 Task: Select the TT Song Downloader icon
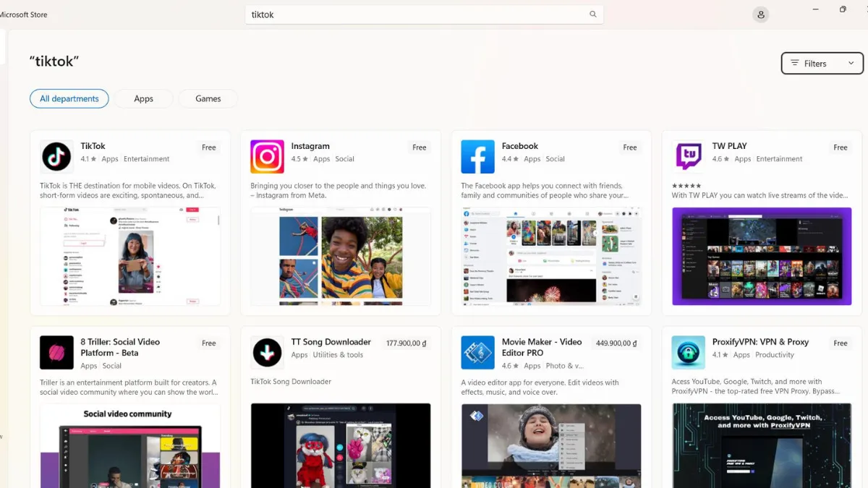click(267, 352)
